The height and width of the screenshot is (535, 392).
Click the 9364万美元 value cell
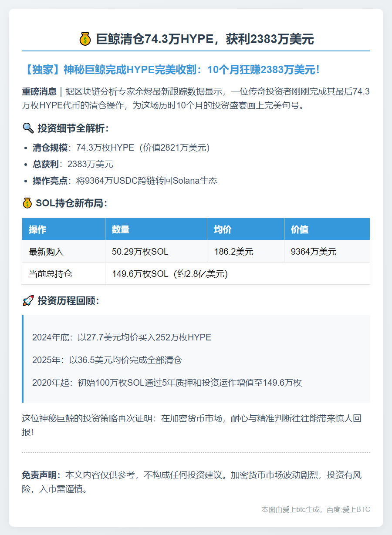[314, 252]
